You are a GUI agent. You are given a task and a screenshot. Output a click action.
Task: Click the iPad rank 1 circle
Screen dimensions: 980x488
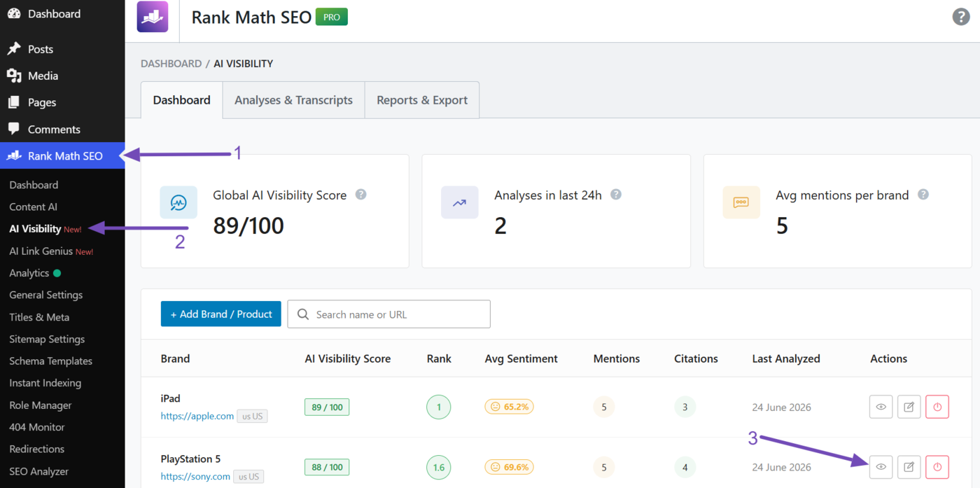point(439,407)
